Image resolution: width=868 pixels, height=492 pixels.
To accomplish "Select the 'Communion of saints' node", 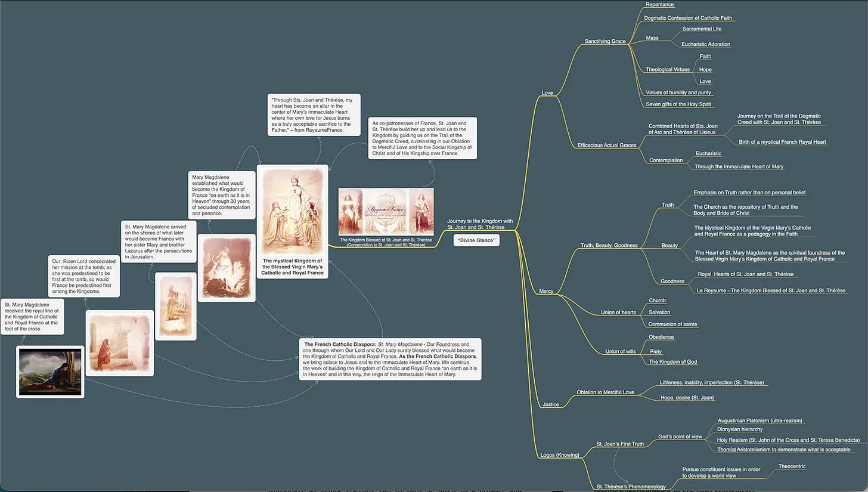I will pyautogui.click(x=672, y=324).
